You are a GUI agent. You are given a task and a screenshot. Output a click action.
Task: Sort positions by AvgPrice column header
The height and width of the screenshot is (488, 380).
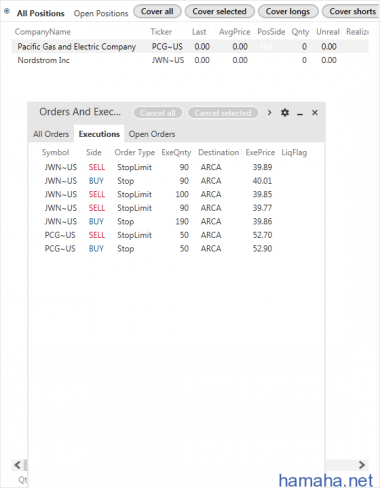click(x=234, y=32)
